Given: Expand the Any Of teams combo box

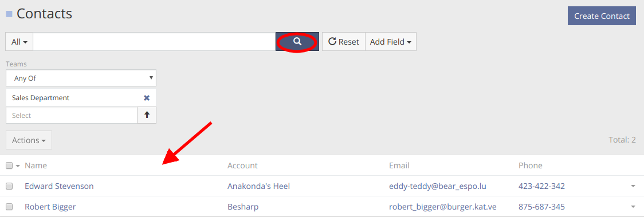Looking at the screenshot, I should coord(81,78).
